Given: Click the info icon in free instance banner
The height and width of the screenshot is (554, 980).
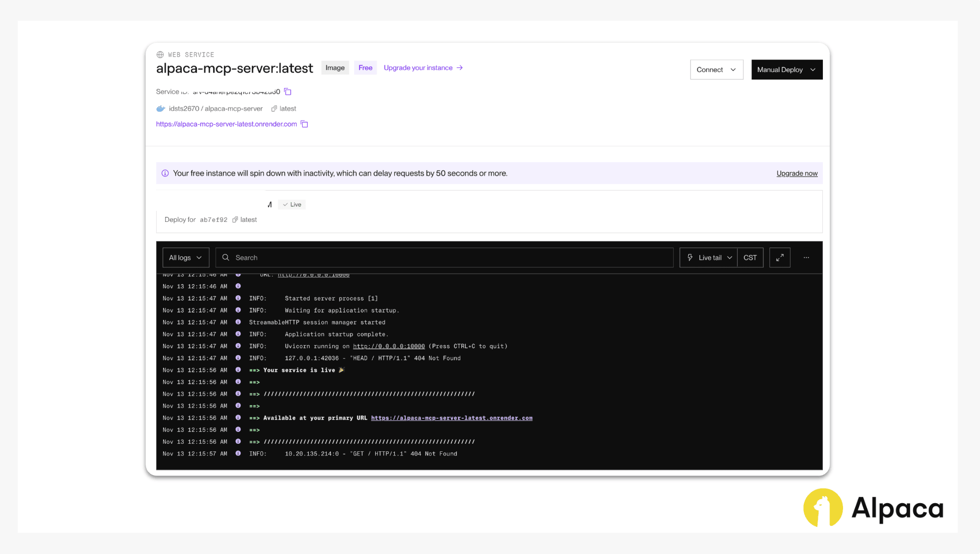Looking at the screenshot, I should [x=165, y=173].
